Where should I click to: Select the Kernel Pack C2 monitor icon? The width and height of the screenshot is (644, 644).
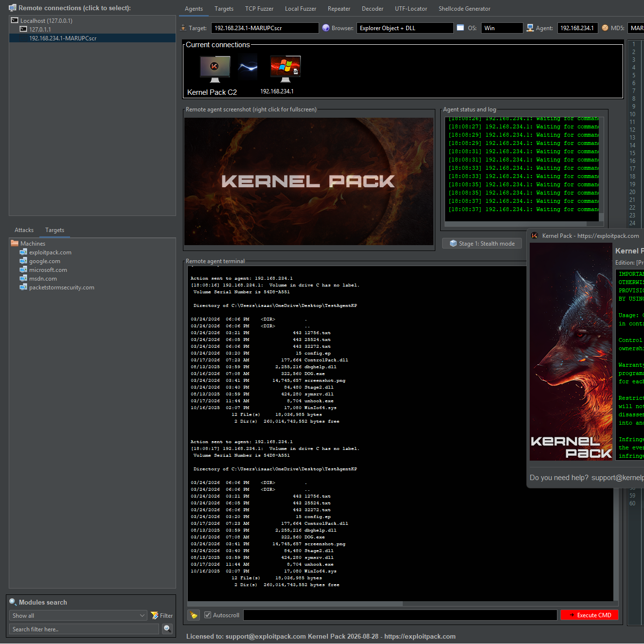pyautogui.click(x=215, y=70)
